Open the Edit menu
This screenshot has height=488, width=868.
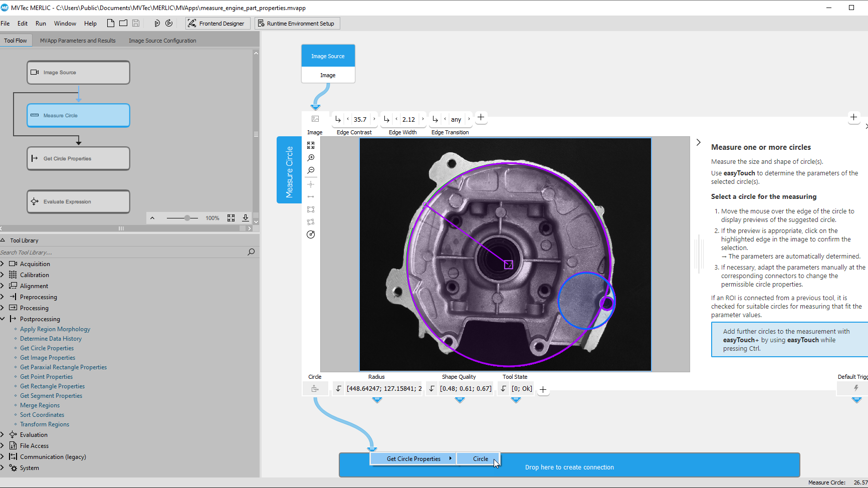23,24
